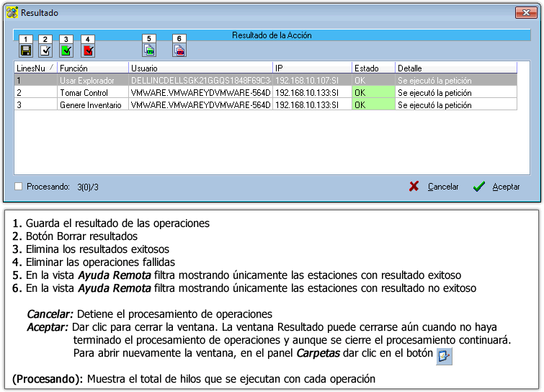This screenshot has height=392, width=544.
Task: Sort by the Función column header
Action: pos(93,68)
